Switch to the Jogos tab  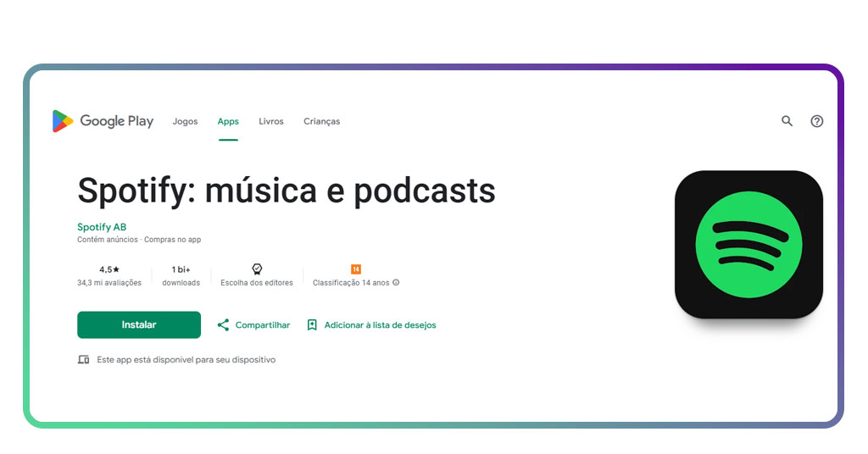click(185, 121)
